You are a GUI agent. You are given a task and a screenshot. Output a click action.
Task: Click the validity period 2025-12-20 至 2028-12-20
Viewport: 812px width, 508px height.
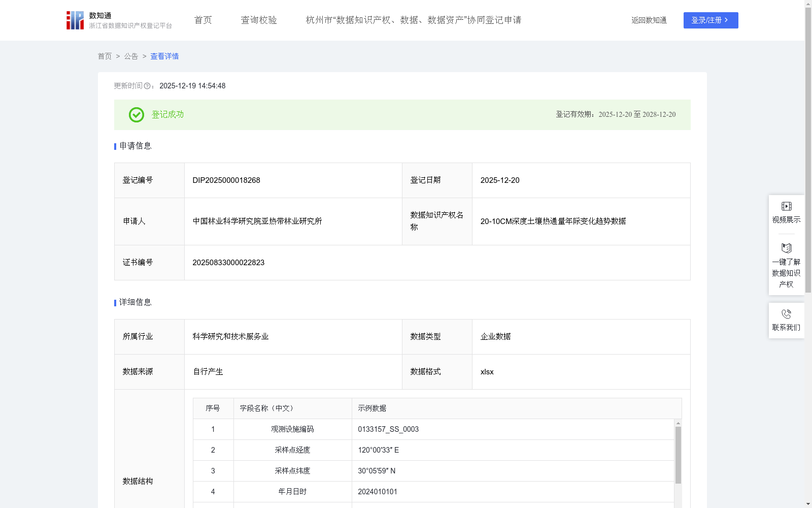point(637,115)
